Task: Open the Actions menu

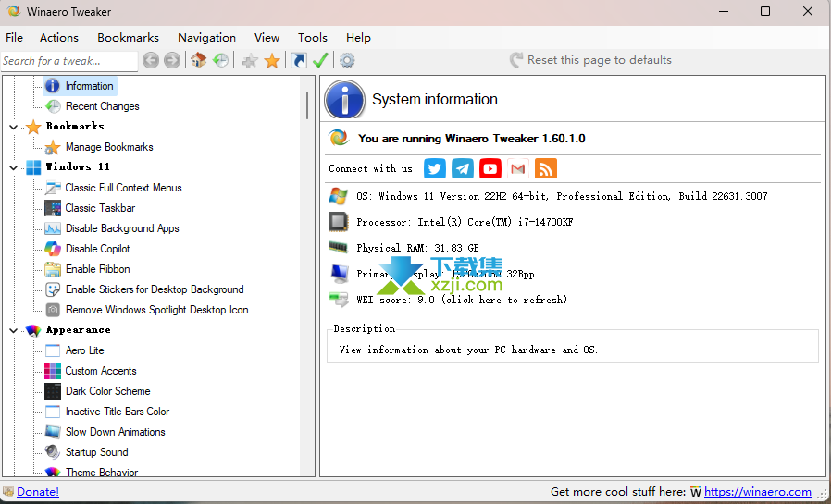Action: tap(59, 38)
